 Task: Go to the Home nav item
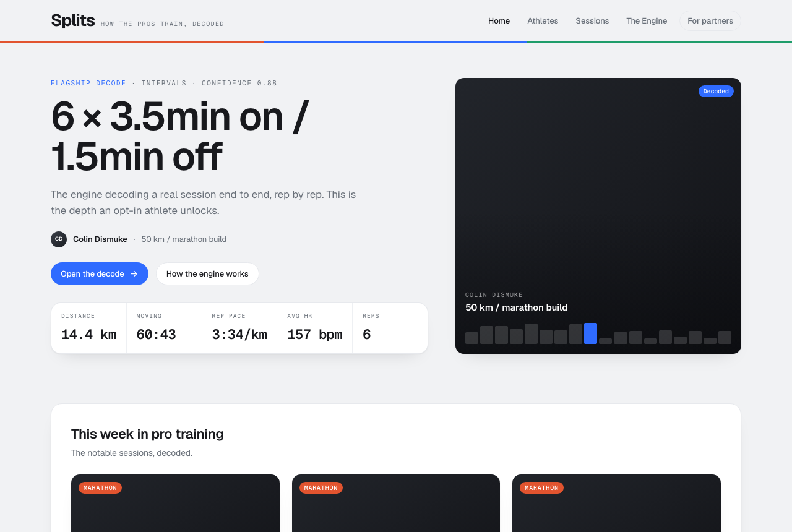(x=499, y=21)
